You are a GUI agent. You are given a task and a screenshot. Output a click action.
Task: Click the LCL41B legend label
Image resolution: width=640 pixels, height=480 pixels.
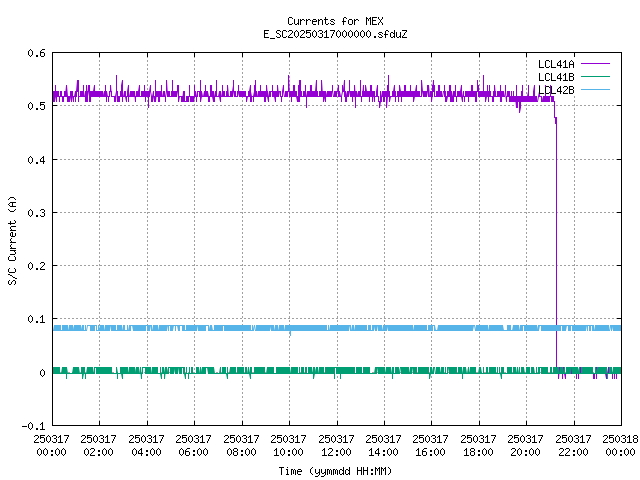556,77
